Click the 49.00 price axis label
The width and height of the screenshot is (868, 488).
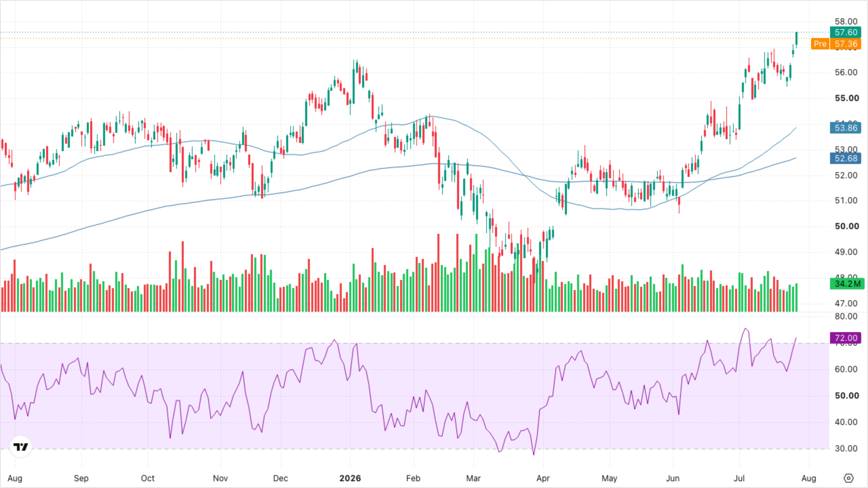tap(846, 252)
